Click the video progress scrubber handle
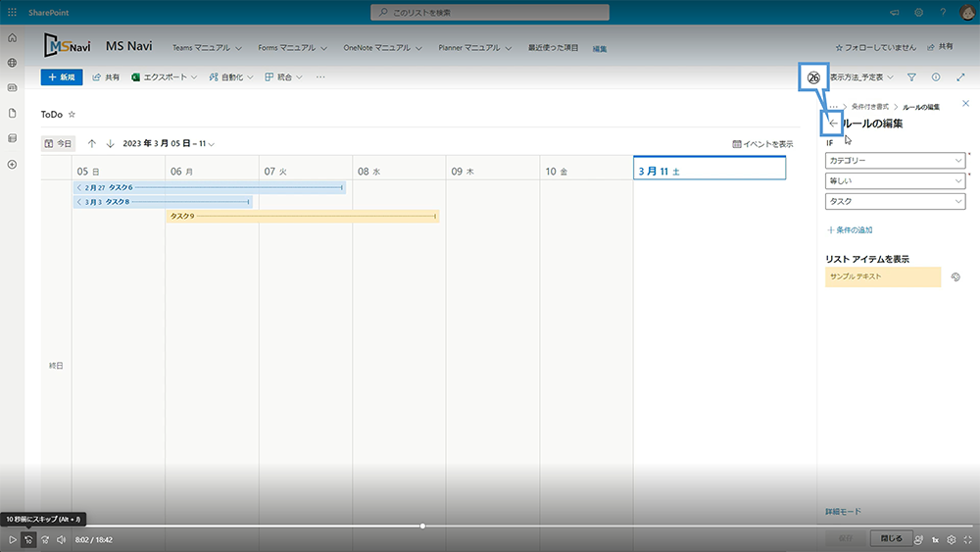This screenshot has height=552, width=980. pos(422,526)
